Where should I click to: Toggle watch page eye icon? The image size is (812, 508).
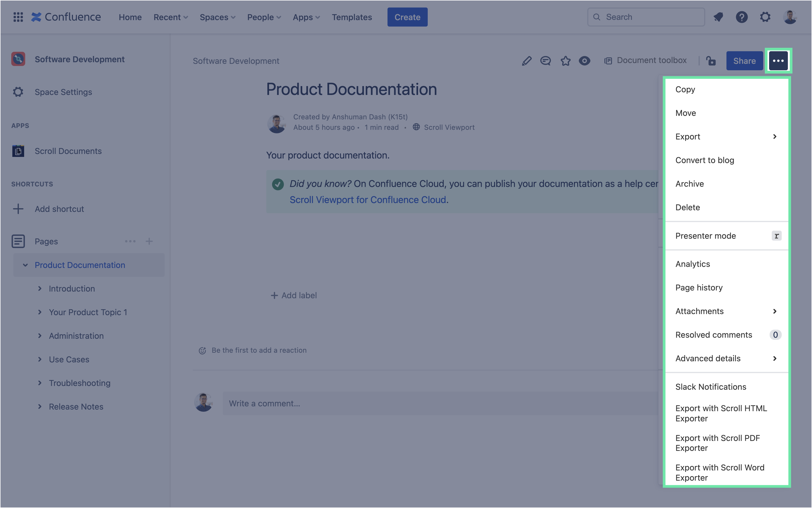pos(584,61)
